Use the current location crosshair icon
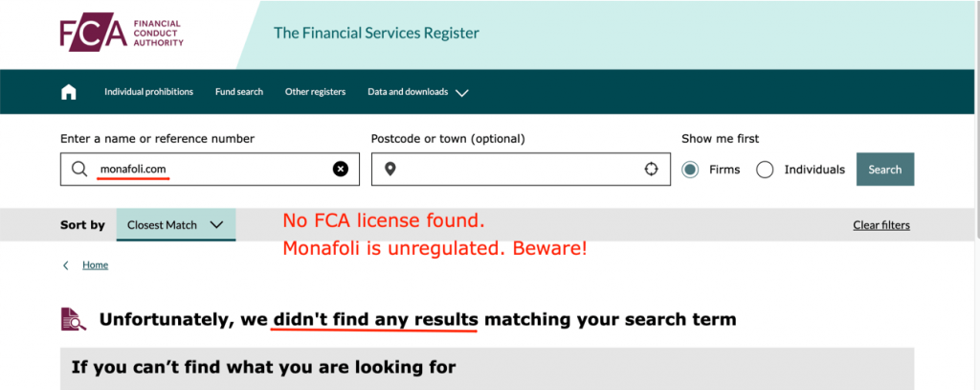The image size is (980, 390). point(651,169)
